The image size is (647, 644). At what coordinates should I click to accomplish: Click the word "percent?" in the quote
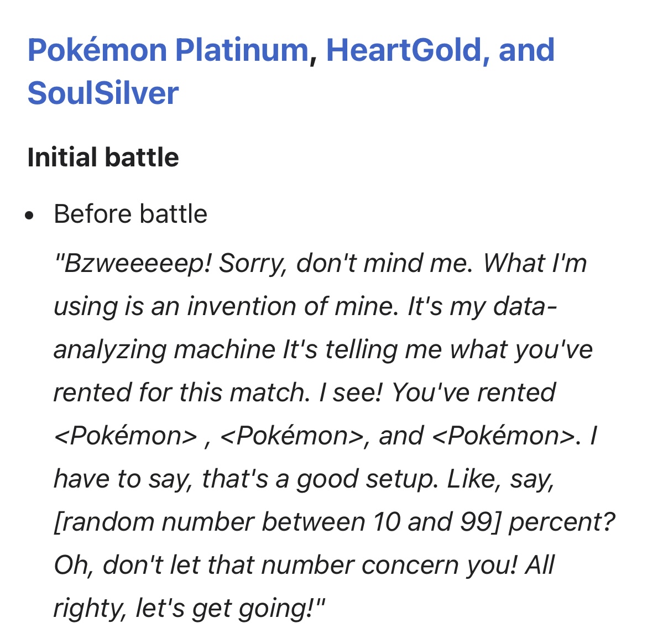[x=561, y=522]
